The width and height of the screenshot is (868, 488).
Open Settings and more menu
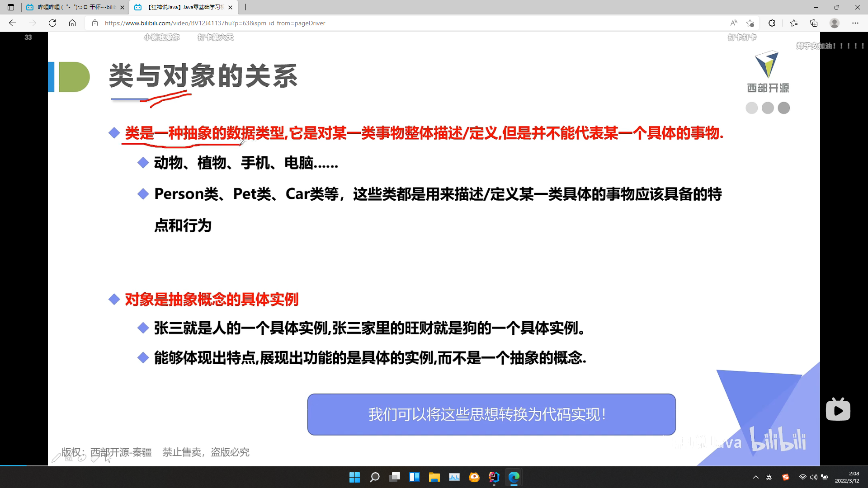855,23
